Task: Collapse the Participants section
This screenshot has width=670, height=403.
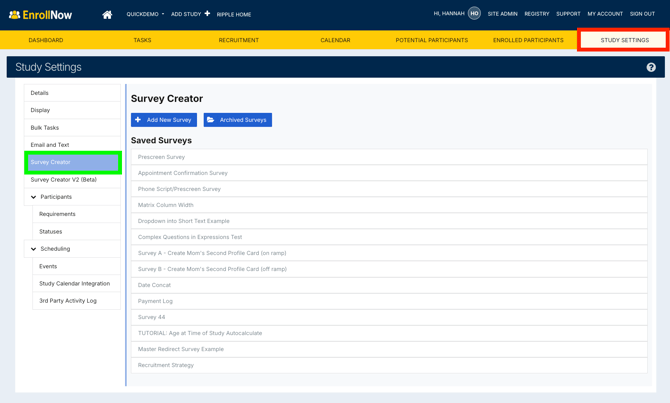Action: point(33,197)
